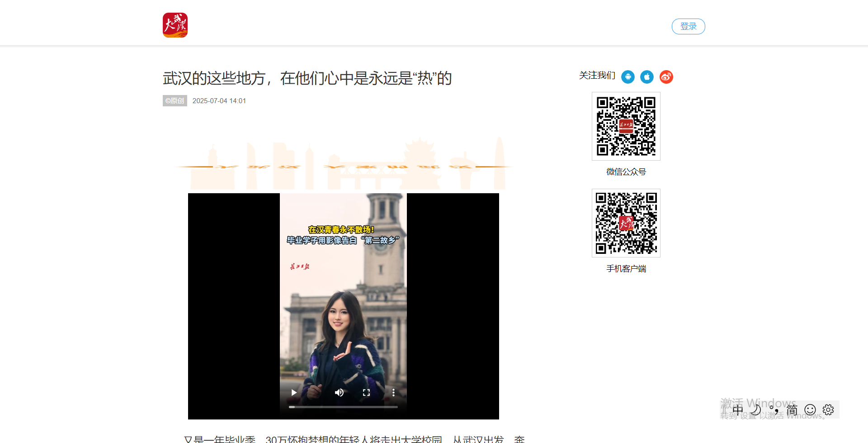This screenshot has width=868, height=443.
Task: Click the 微信公众号 QR code image
Action: coord(626,126)
